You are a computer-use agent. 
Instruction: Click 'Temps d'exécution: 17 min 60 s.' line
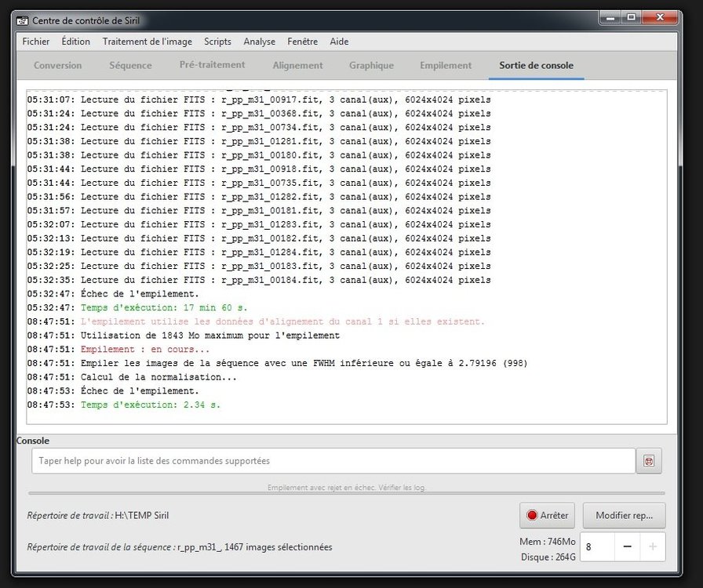(x=137, y=308)
